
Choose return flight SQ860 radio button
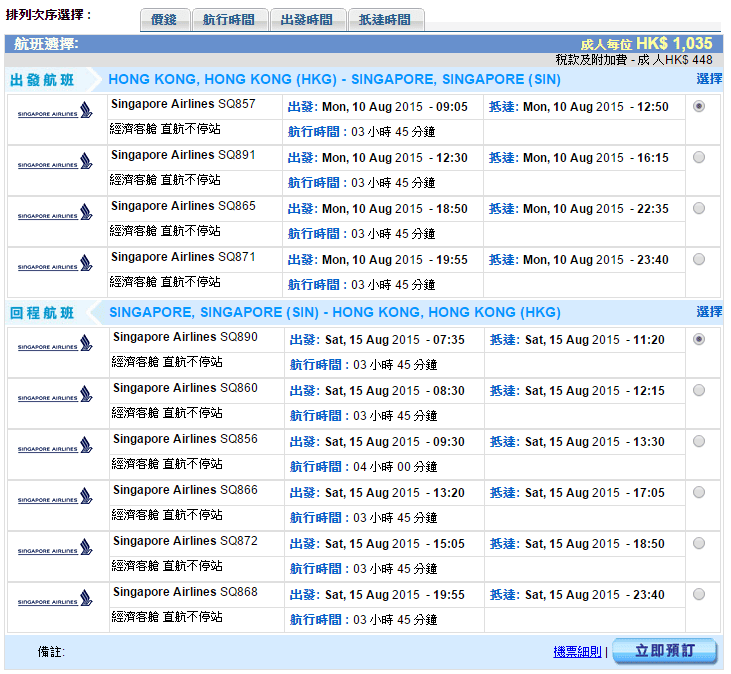pyautogui.click(x=698, y=390)
